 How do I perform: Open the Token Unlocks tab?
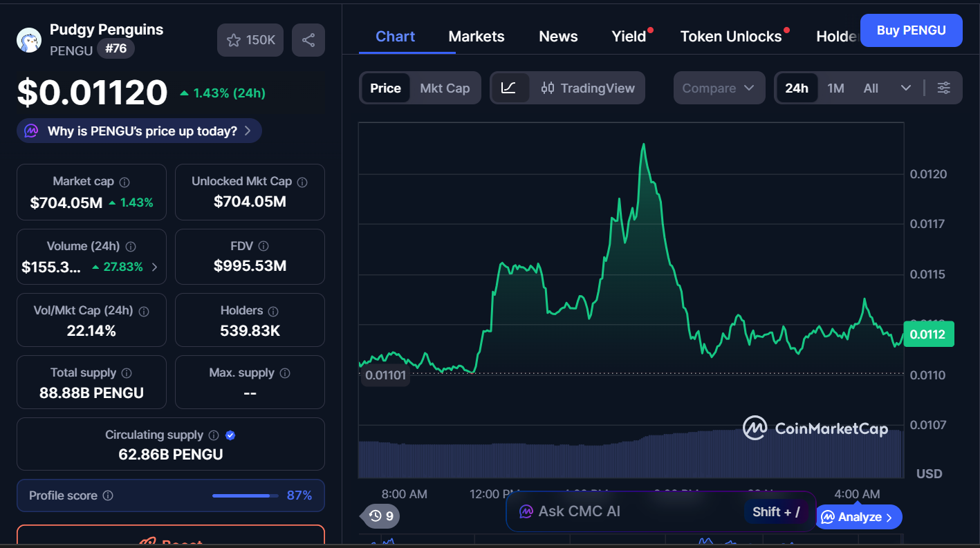click(730, 36)
